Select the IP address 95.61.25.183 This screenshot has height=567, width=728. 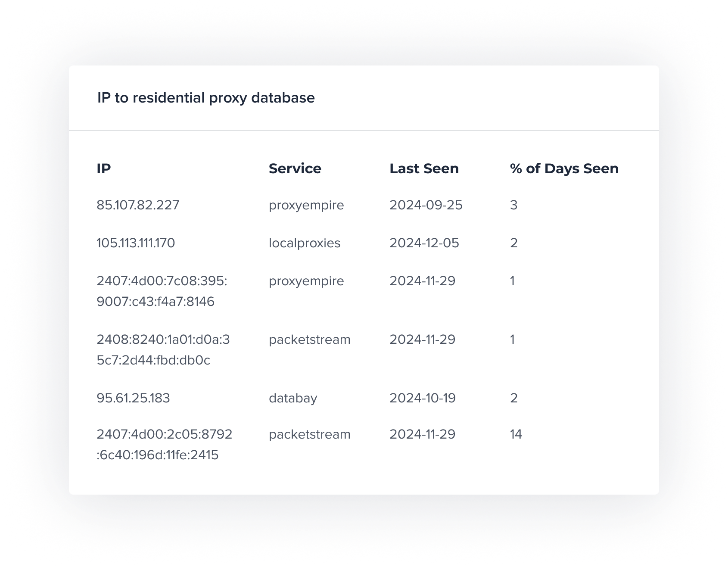tap(134, 398)
